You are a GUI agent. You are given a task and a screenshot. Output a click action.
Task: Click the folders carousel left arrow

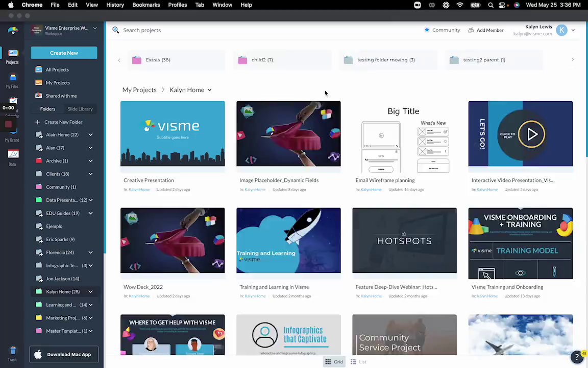coord(119,60)
